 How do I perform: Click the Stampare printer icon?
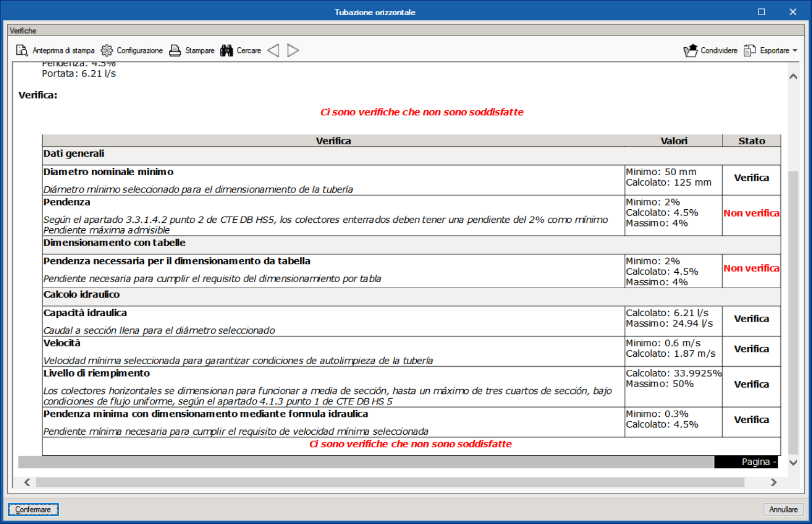click(x=175, y=50)
